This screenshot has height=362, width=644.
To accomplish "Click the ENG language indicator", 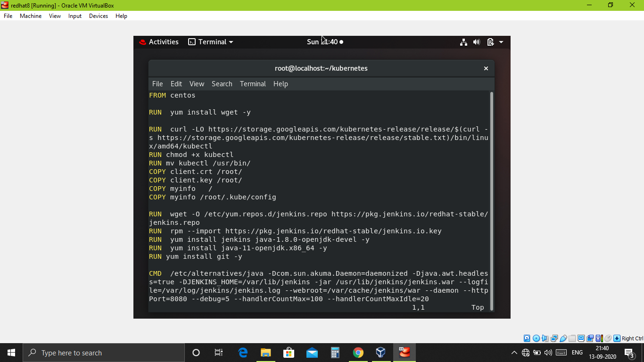I will [x=577, y=353].
